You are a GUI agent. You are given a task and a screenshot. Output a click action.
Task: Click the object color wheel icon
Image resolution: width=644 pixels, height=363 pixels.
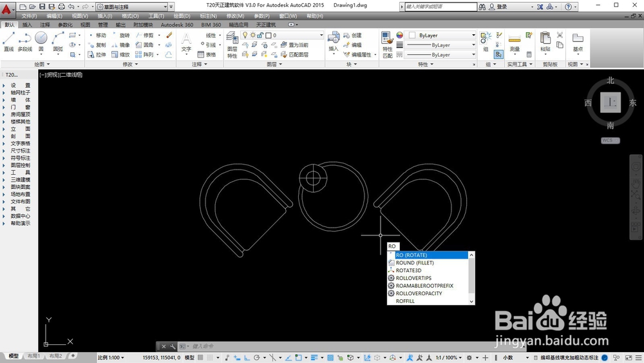pyautogui.click(x=399, y=35)
